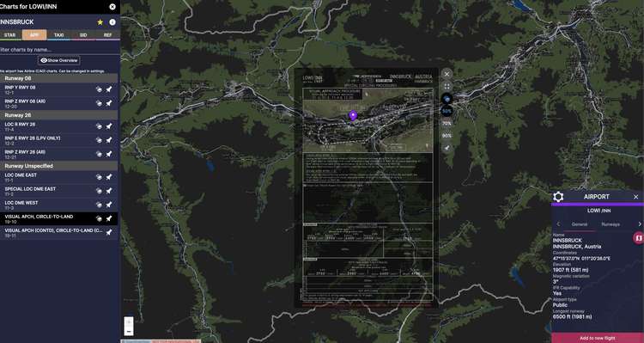Open the airport panel's hexagon settings icon
The width and height of the screenshot is (644, 343).
click(558, 197)
